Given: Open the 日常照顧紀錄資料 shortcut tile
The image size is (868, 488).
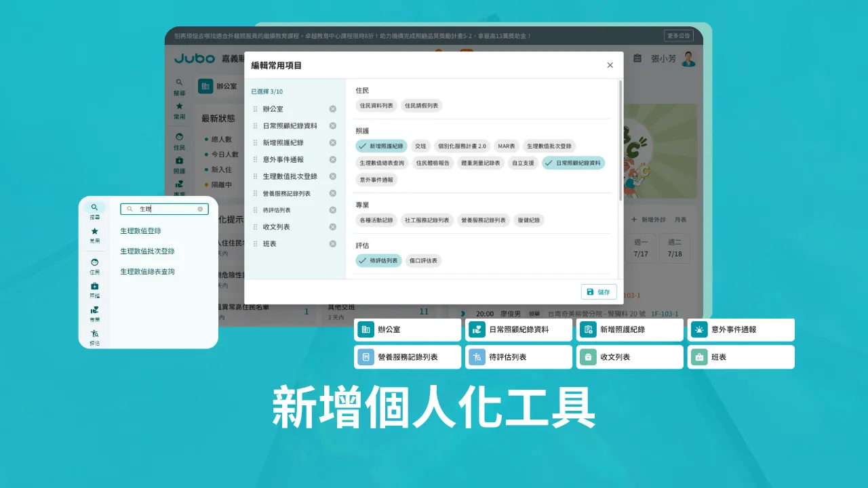Looking at the screenshot, I should tap(519, 329).
